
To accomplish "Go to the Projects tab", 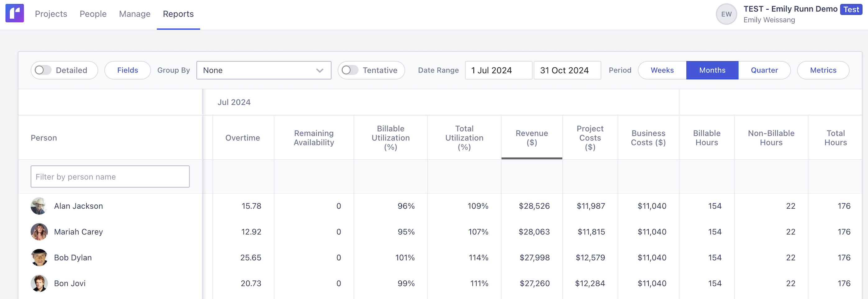I will [x=51, y=14].
